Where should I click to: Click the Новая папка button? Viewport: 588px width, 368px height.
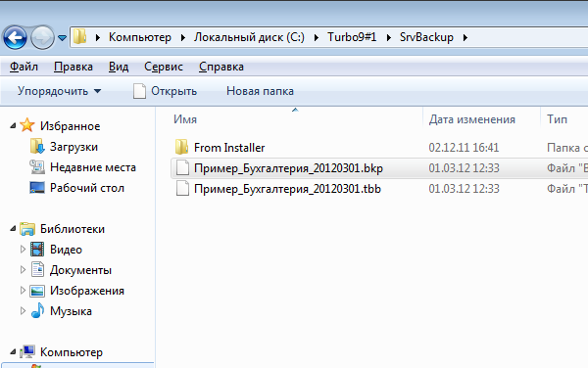260,91
